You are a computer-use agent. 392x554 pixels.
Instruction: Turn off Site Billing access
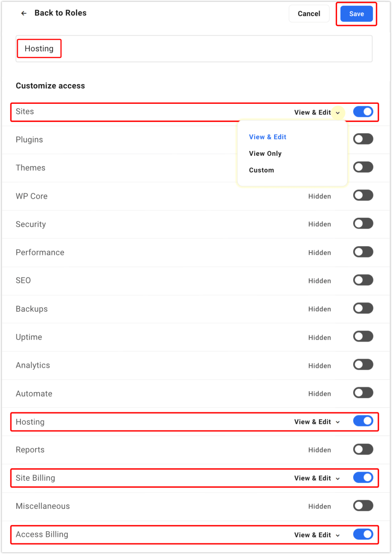(363, 477)
